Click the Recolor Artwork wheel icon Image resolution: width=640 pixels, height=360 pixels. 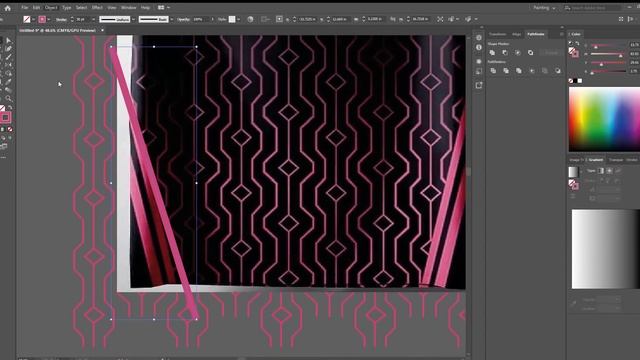[250, 19]
